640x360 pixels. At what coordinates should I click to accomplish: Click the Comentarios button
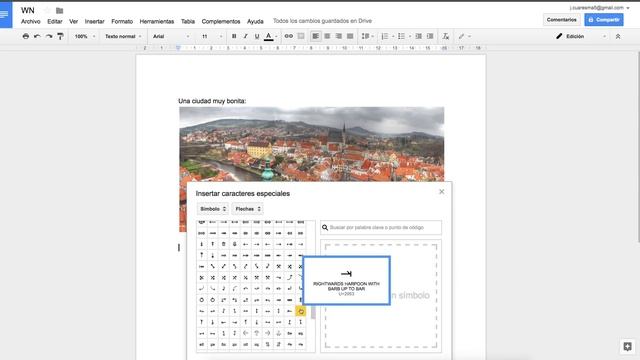562,20
